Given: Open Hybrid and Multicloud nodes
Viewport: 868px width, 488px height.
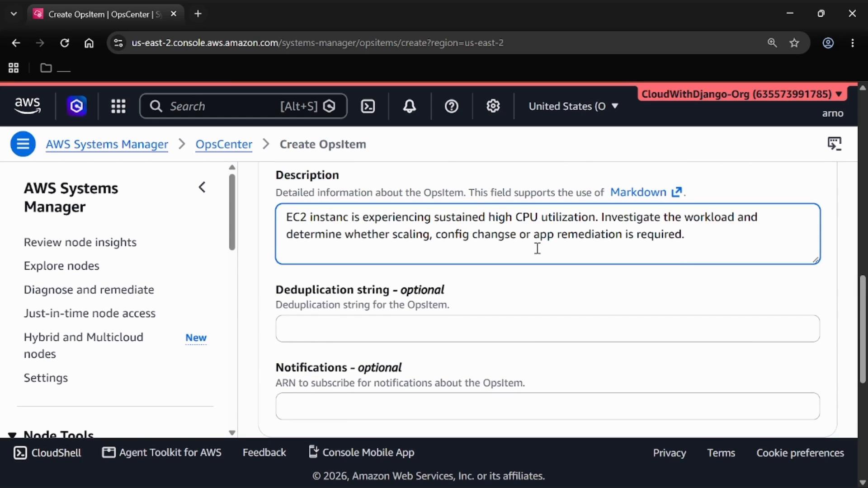Looking at the screenshot, I should 84,345.
